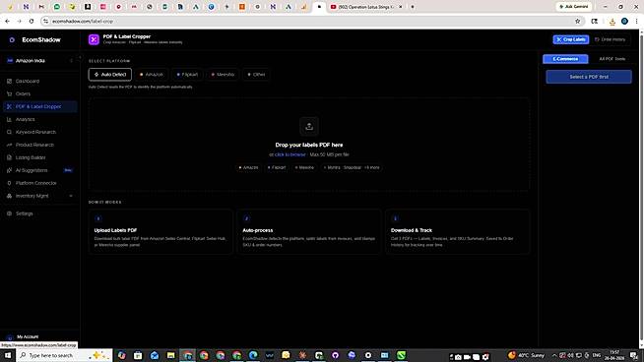Open Analytics from the sidebar
The width and height of the screenshot is (644, 362).
coord(39,119)
